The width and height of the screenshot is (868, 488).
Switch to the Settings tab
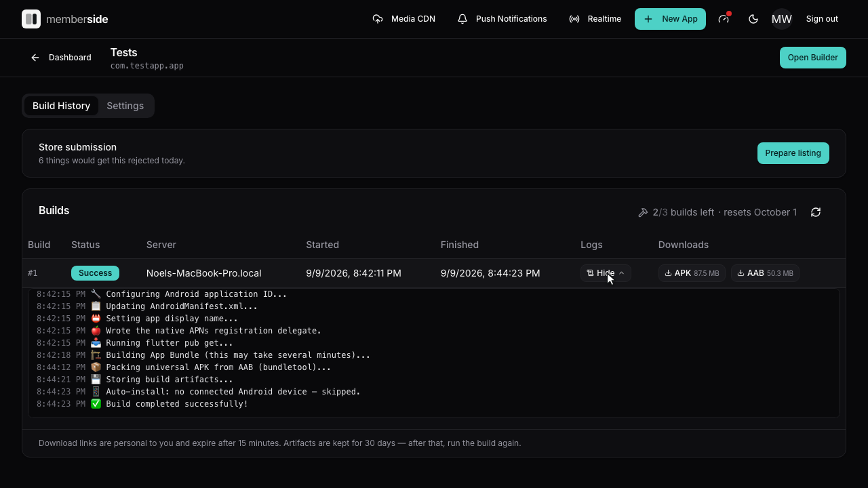tap(125, 106)
